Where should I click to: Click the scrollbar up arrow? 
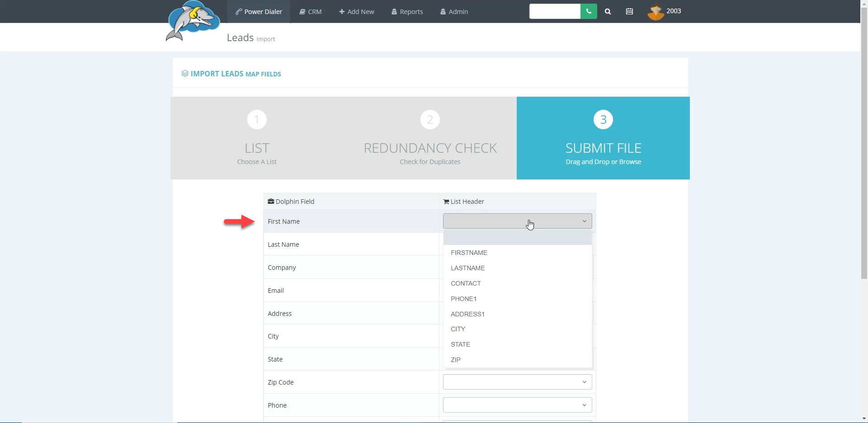pyautogui.click(x=864, y=4)
